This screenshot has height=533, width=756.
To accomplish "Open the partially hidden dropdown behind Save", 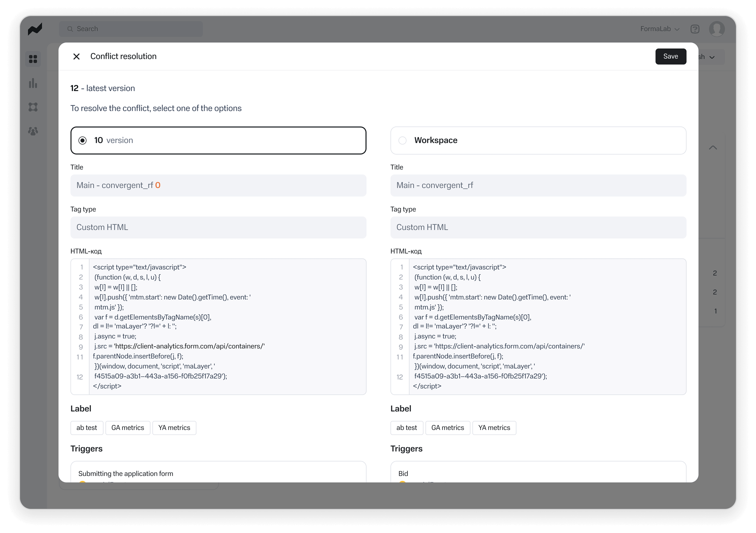I will tap(711, 57).
